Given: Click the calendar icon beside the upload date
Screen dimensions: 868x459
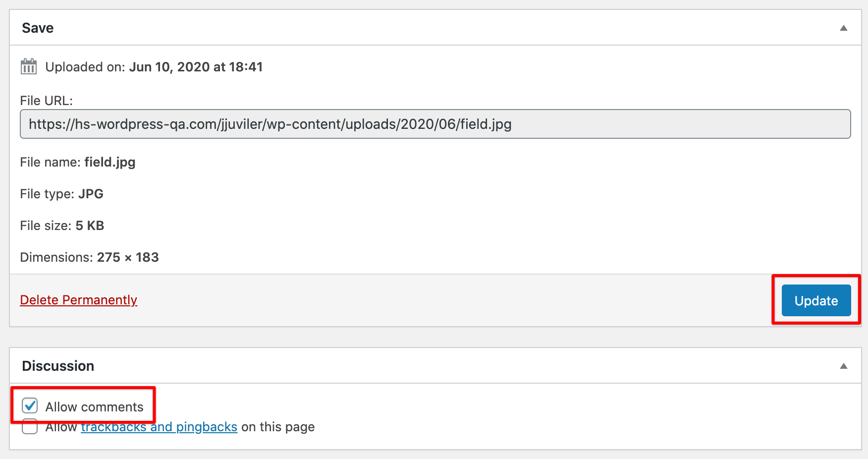Looking at the screenshot, I should coord(28,66).
